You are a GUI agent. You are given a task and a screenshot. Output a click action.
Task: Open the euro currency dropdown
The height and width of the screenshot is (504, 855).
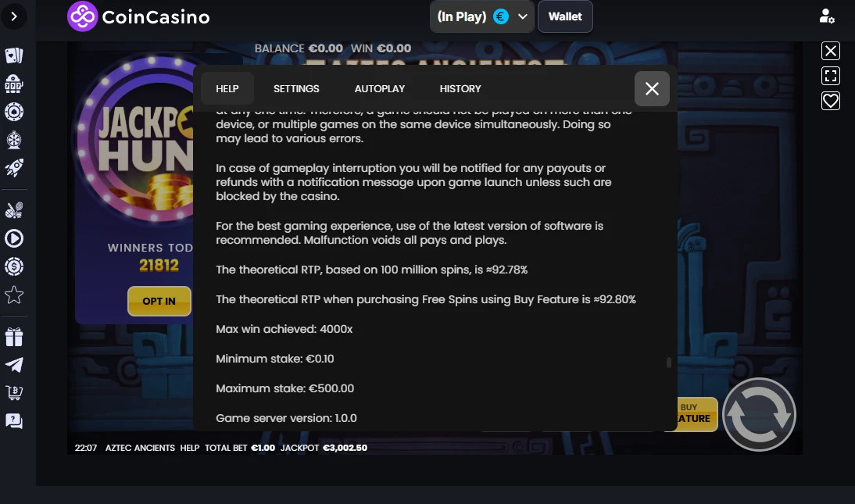[x=482, y=16]
